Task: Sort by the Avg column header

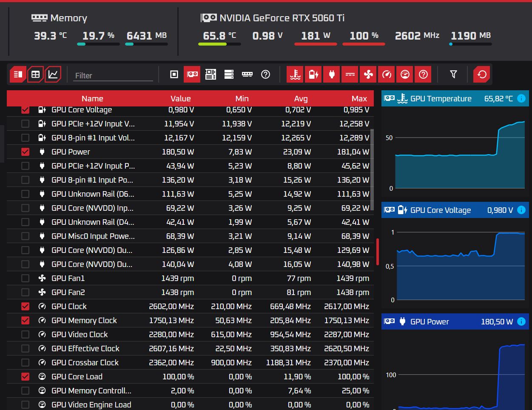Action: [x=301, y=98]
